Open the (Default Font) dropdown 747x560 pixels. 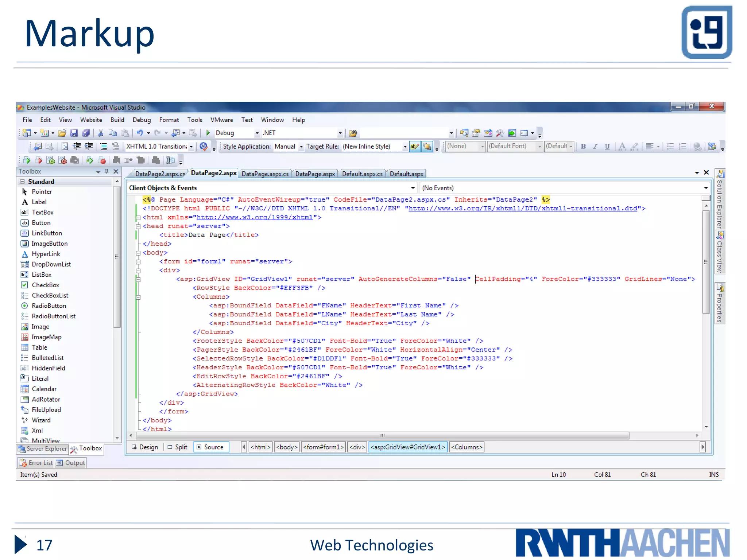click(515, 146)
